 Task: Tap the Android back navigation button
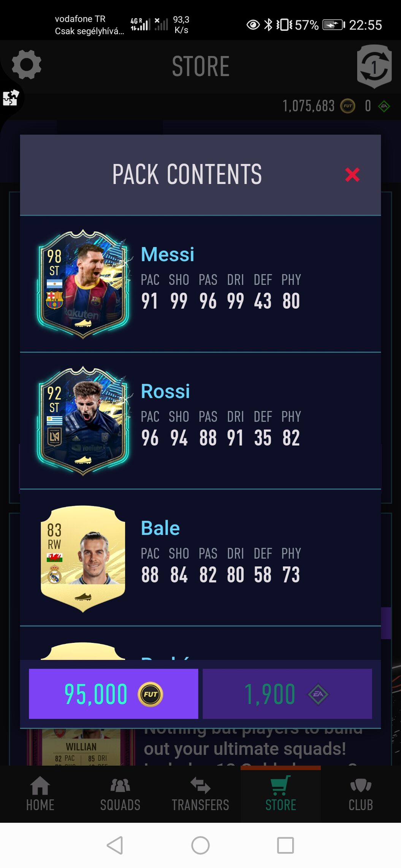coord(115,845)
